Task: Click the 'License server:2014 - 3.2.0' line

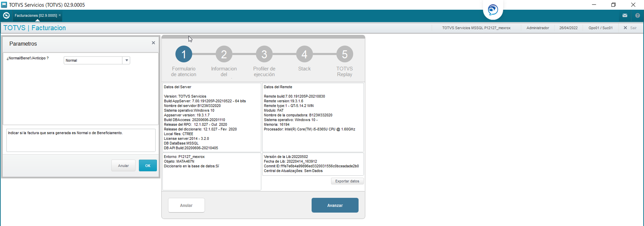Action: click(x=186, y=138)
